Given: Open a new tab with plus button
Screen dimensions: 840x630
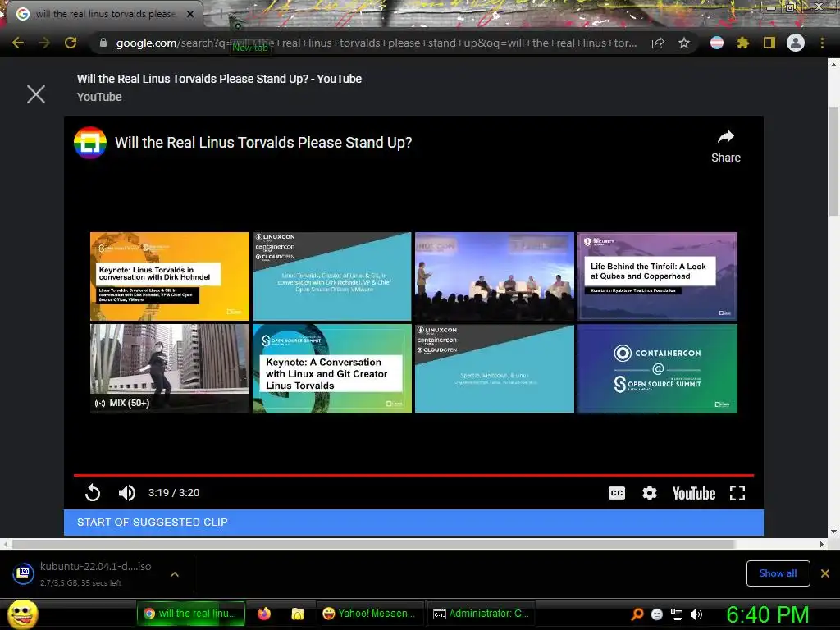Looking at the screenshot, I should point(221,15).
